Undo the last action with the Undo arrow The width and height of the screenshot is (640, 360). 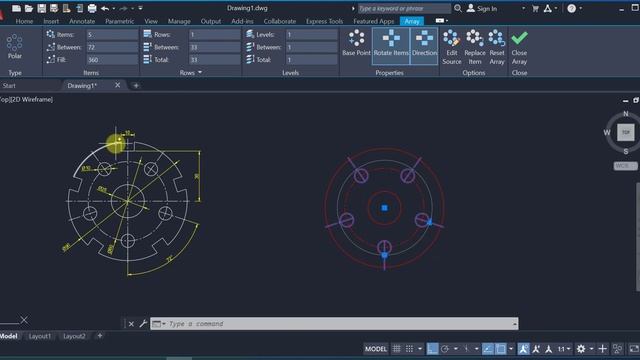tap(105, 8)
